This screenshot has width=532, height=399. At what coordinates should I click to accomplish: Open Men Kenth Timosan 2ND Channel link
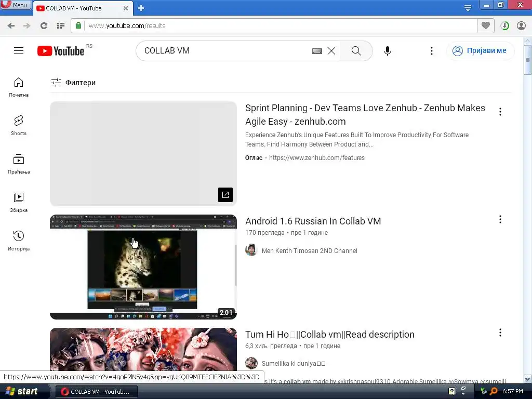point(310,251)
